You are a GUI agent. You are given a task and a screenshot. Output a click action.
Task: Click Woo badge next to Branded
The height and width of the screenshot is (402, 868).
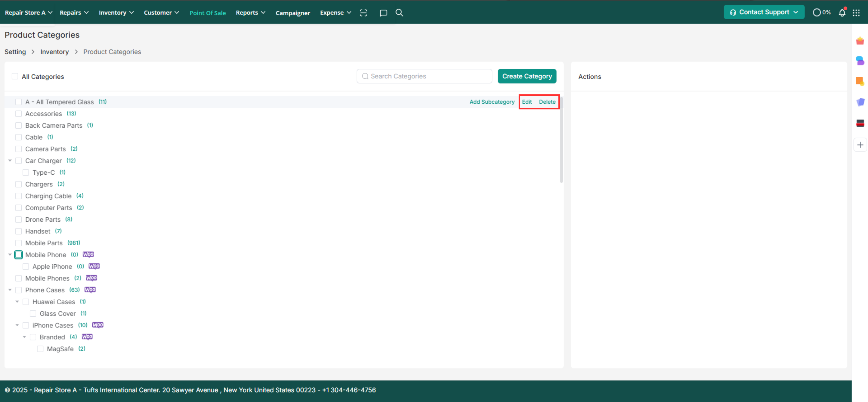point(87,337)
